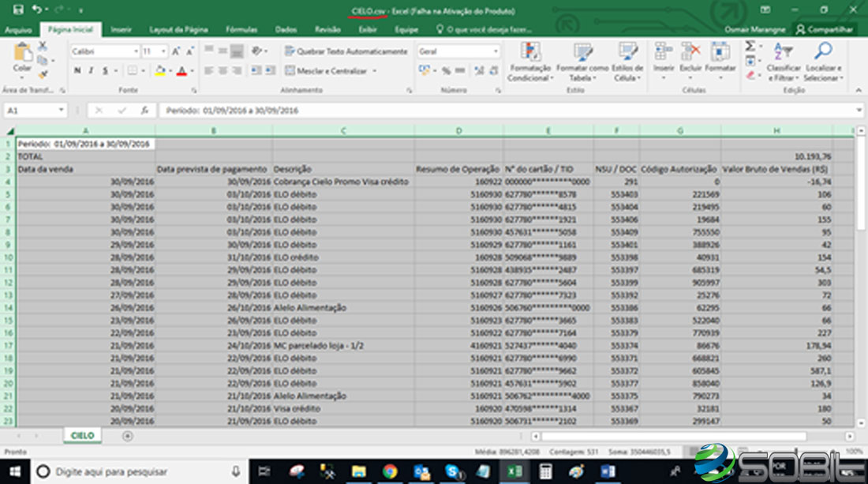The image size is (868, 484).
Task: Cut selection with the scissors icon
Action: tap(43, 47)
